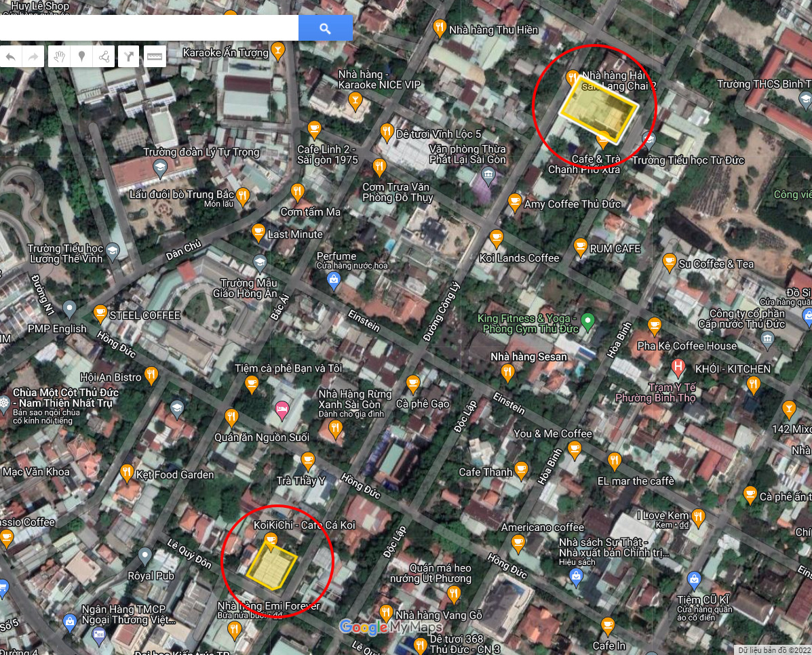The width and height of the screenshot is (812, 655).
Task: Click the King Fitness & Yoga green marker
Action: (x=588, y=319)
